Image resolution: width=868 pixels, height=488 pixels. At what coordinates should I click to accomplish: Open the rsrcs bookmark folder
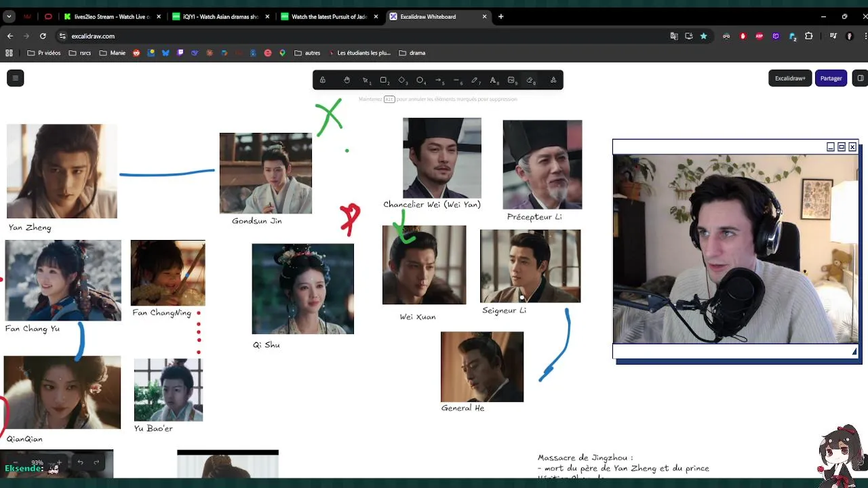coord(80,53)
